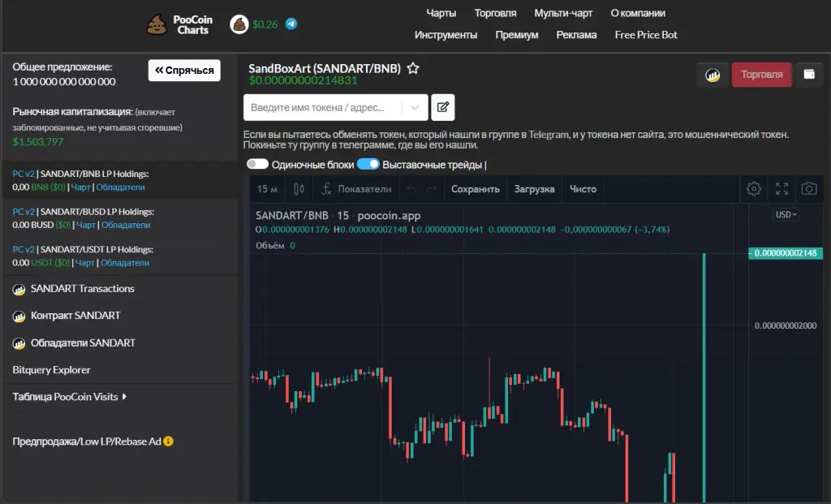The width and height of the screenshot is (831, 504).
Task: Open the Мульти-чарт menu item
Action: [x=563, y=13]
